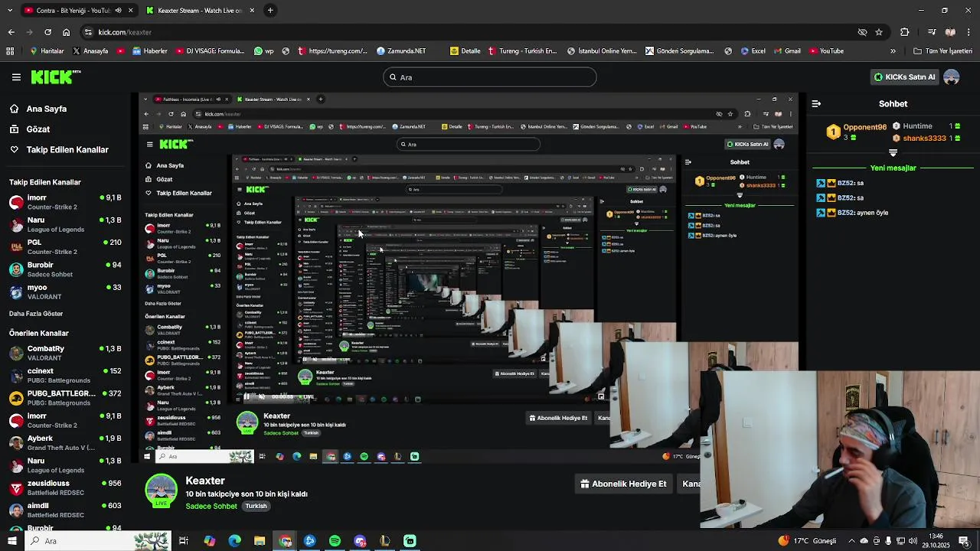Click the Kick Ara search field
The width and height of the screenshot is (980, 551).
[x=489, y=77]
